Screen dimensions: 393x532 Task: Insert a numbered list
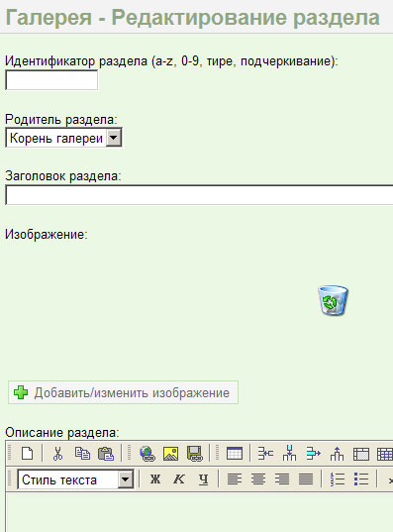point(337,479)
